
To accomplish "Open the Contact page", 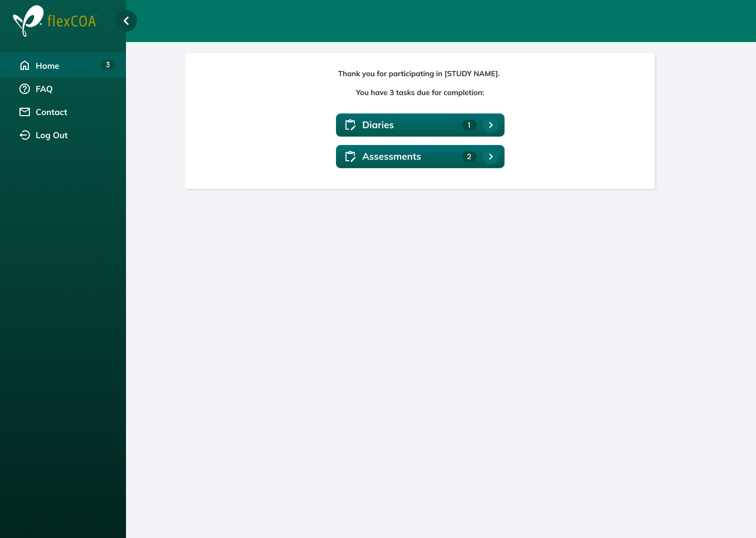I will tap(63, 112).
